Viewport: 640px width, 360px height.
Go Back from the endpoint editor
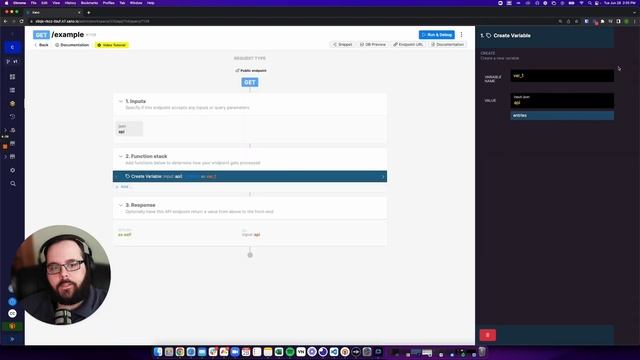(x=41, y=45)
